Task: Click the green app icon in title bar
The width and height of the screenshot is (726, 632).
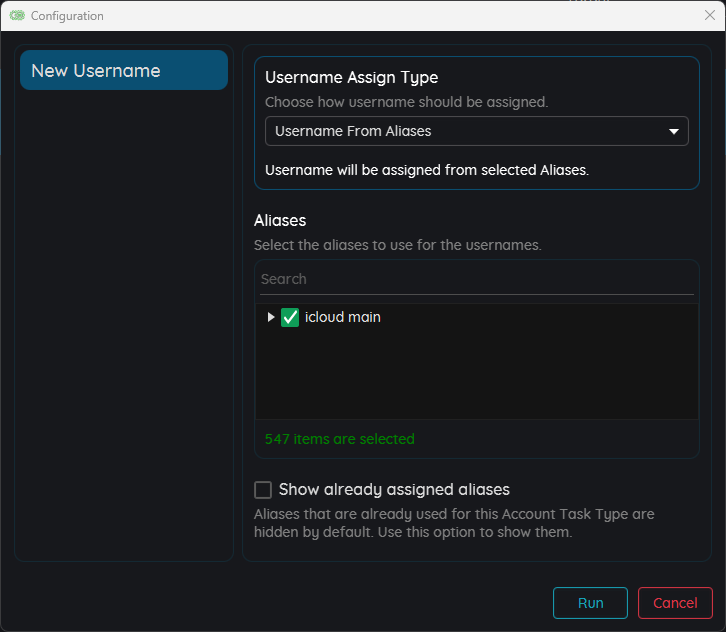Action: [17, 16]
